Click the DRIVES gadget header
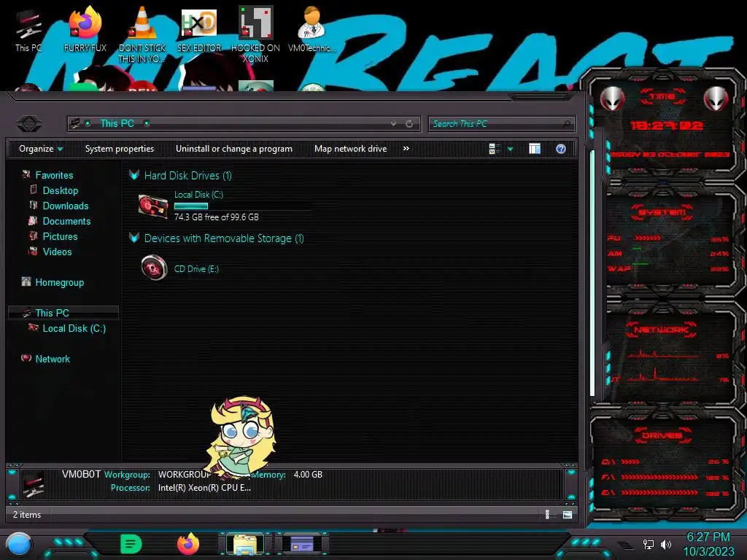The image size is (747, 560). [662, 435]
